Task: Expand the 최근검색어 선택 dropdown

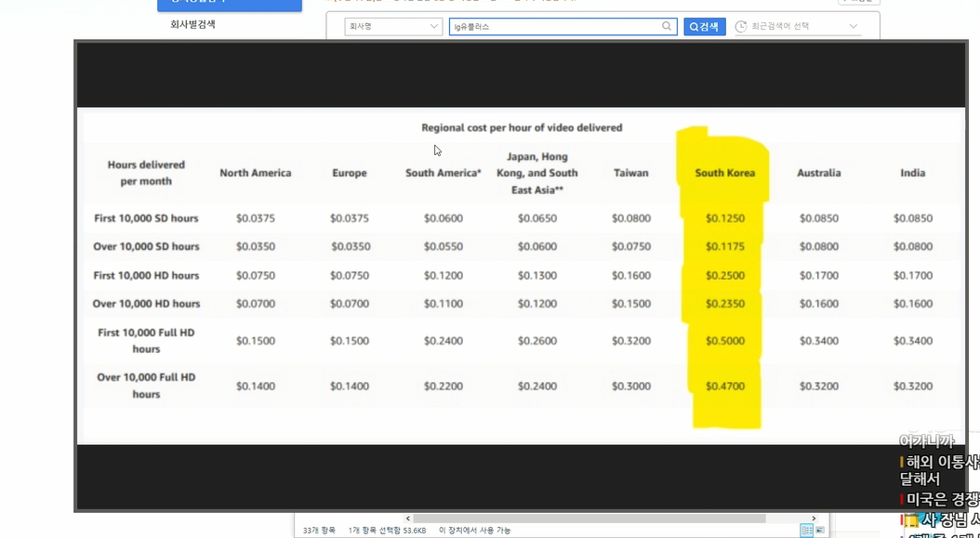Action: point(853,27)
